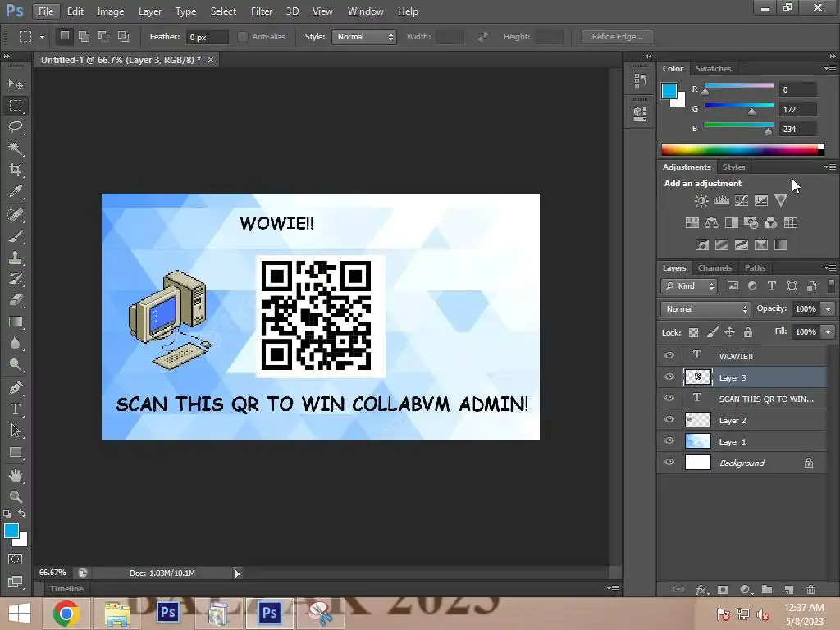Click the Color Balance adjustment icon
The height and width of the screenshot is (630, 840).
click(711, 223)
